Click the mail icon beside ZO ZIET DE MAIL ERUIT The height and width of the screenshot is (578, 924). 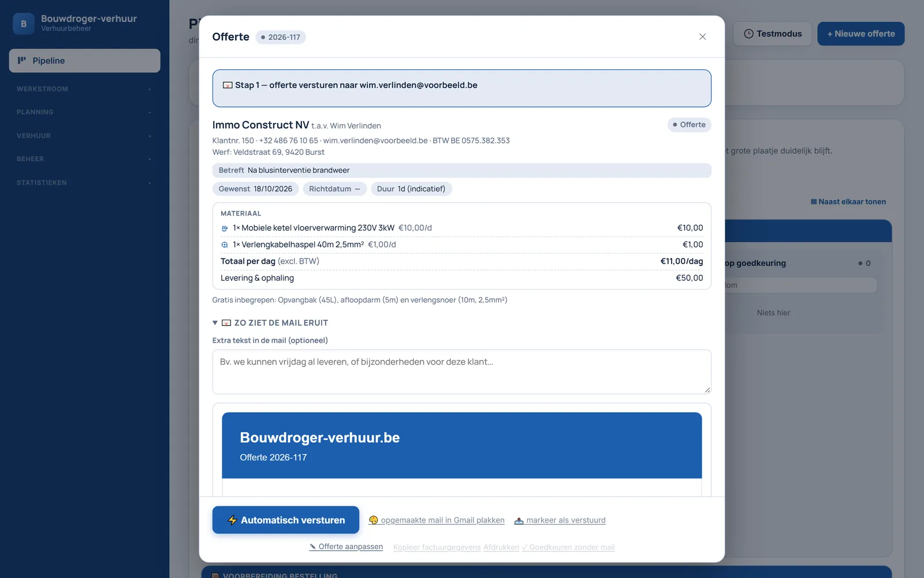click(x=226, y=323)
